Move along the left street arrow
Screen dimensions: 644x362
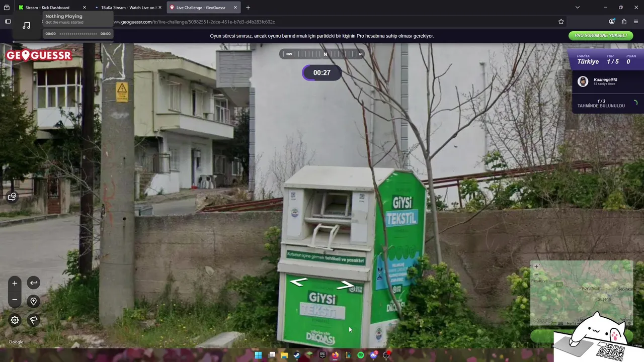pyautogui.click(x=298, y=282)
